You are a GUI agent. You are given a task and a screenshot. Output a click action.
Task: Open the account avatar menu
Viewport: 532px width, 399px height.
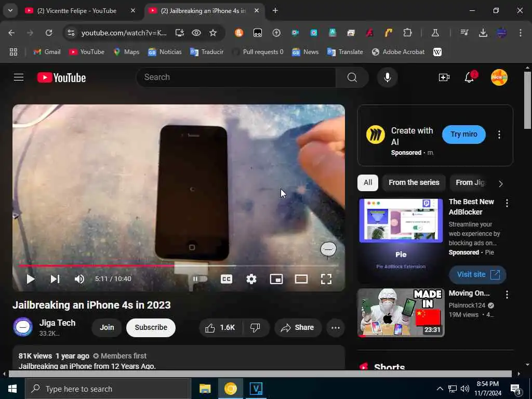[x=499, y=77]
